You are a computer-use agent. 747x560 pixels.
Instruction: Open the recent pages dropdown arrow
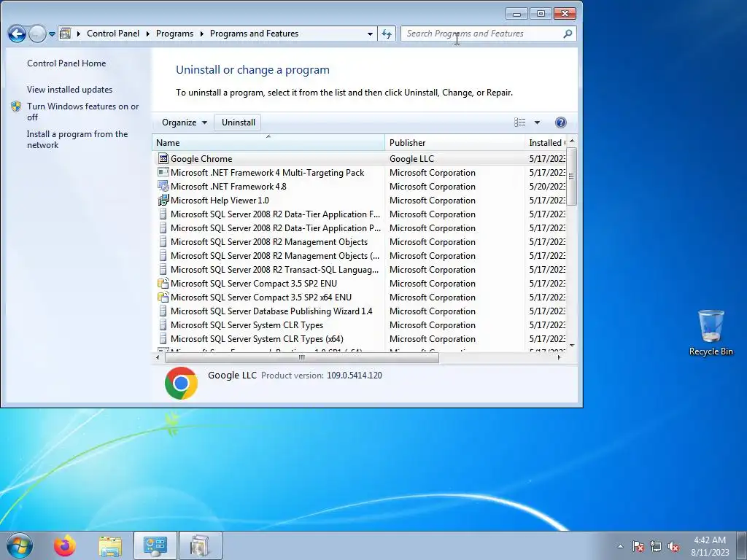[x=52, y=34]
